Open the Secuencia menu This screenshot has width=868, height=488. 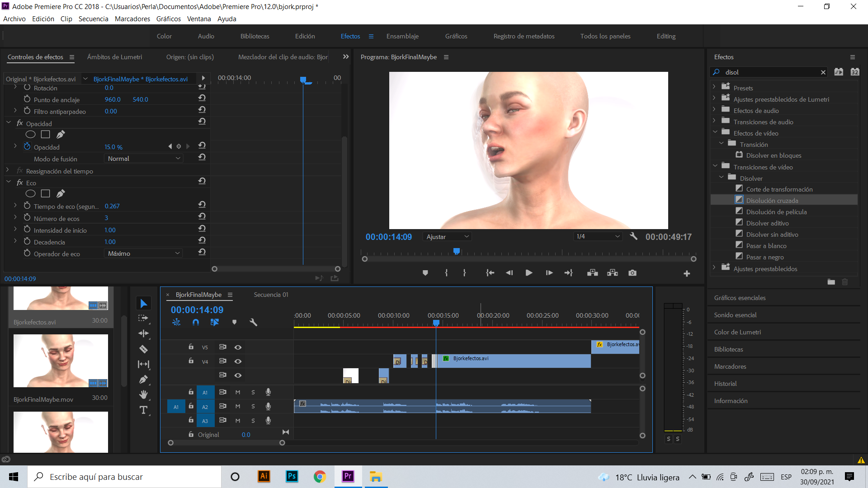(93, 19)
